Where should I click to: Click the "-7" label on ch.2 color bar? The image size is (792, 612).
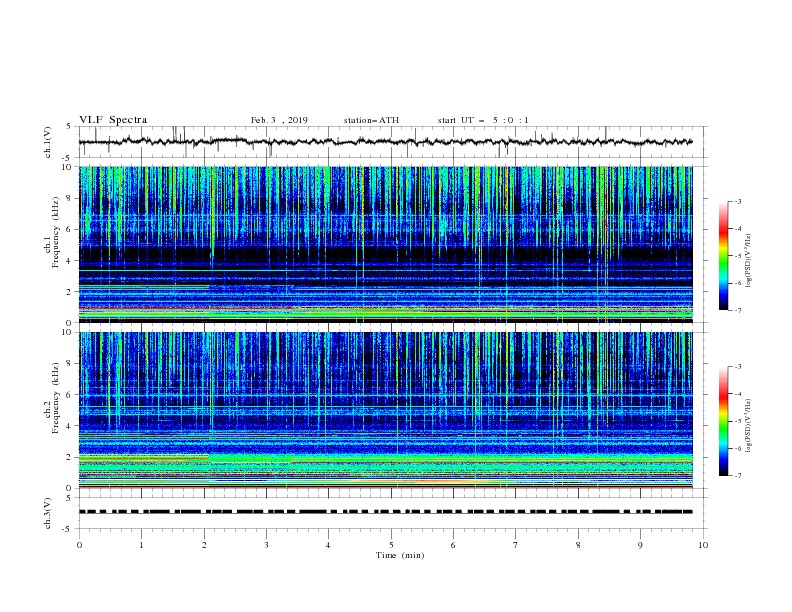coord(738,476)
